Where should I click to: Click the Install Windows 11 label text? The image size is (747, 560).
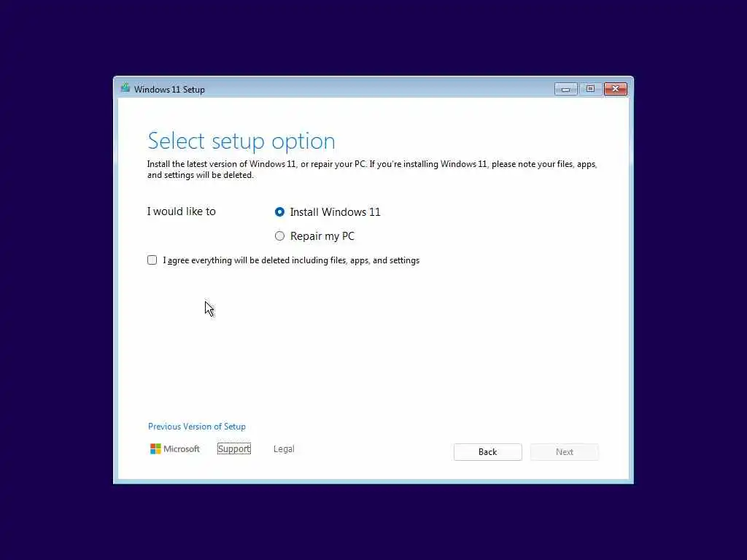336,212
